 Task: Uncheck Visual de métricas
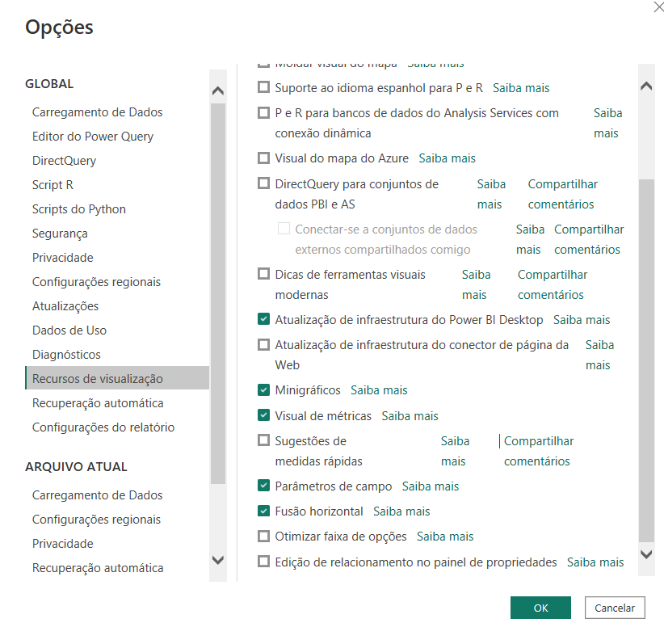[263, 415]
